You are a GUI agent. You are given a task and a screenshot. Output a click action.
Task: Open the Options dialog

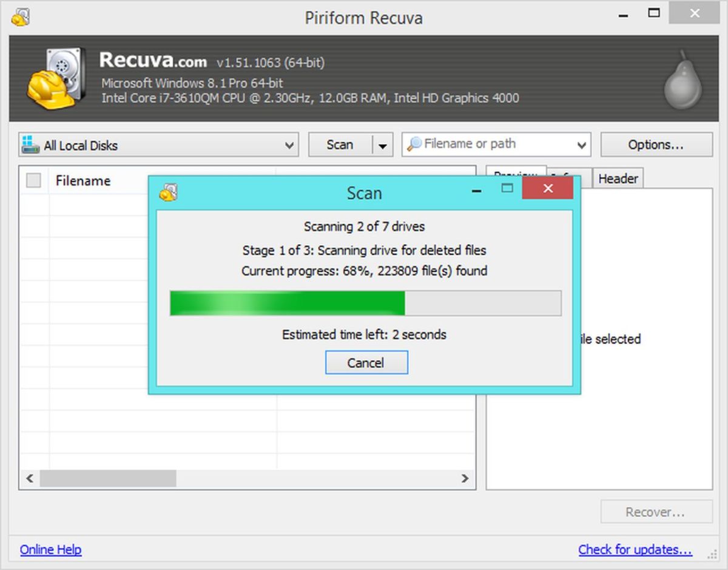[x=656, y=145]
